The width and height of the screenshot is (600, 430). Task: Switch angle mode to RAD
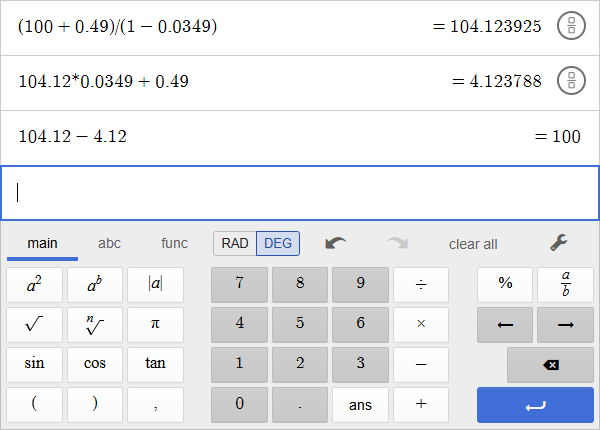pyautogui.click(x=235, y=243)
